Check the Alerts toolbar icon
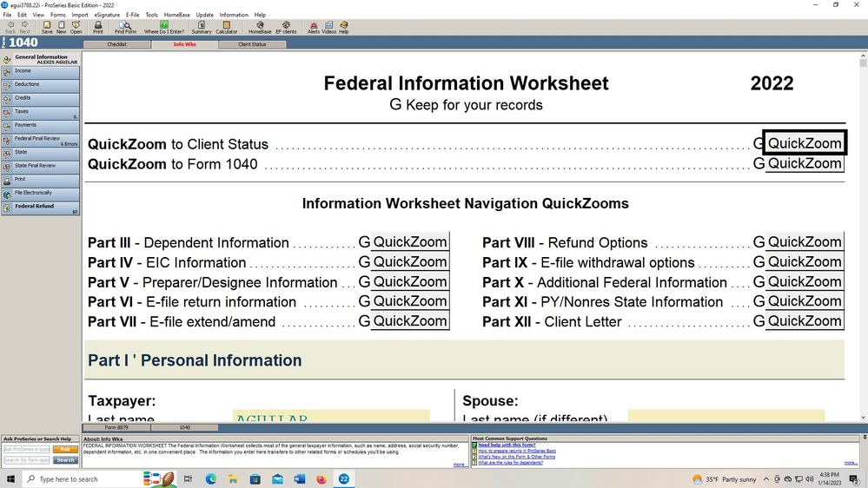 [x=314, y=26]
